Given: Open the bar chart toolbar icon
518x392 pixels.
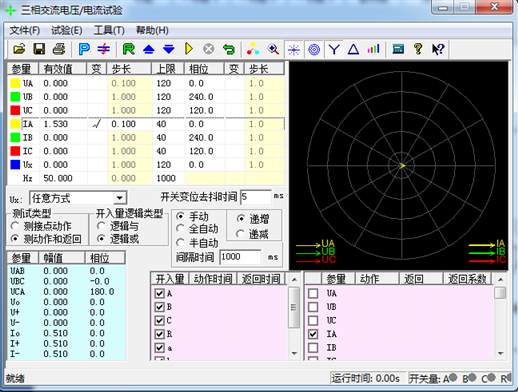Looking at the screenshot, I should 373,50.
